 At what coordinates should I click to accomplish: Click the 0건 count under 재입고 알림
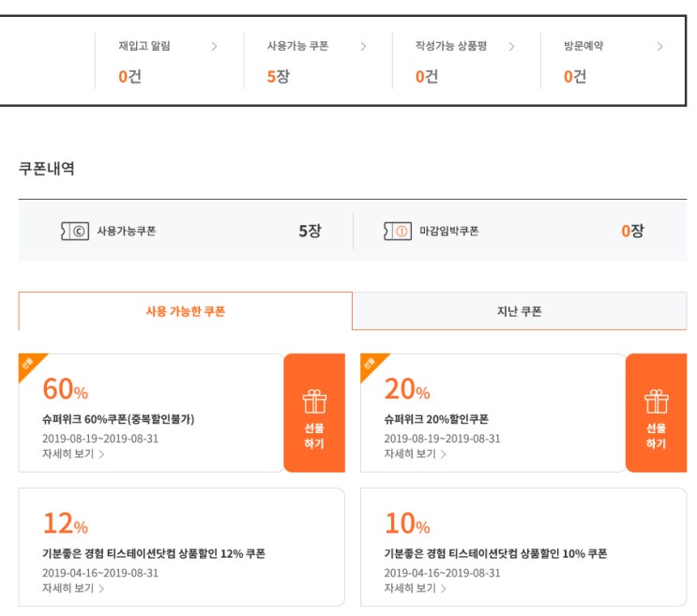[129, 76]
